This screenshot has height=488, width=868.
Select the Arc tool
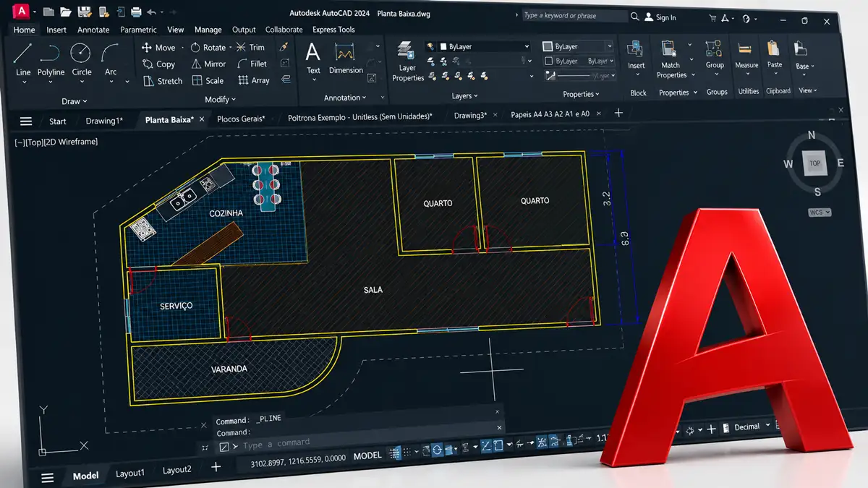coord(110,59)
